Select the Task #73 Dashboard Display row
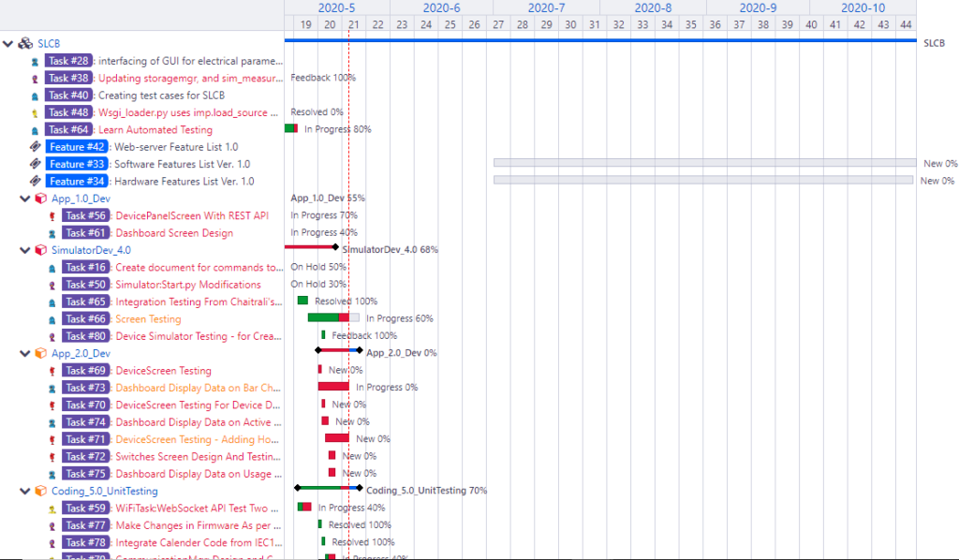The width and height of the screenshot is (959, 560). click(197, 388)
